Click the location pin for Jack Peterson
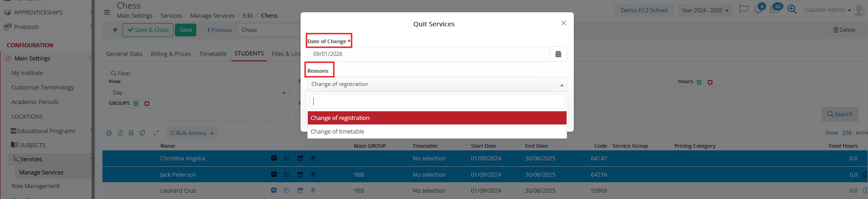 [313, 174]
